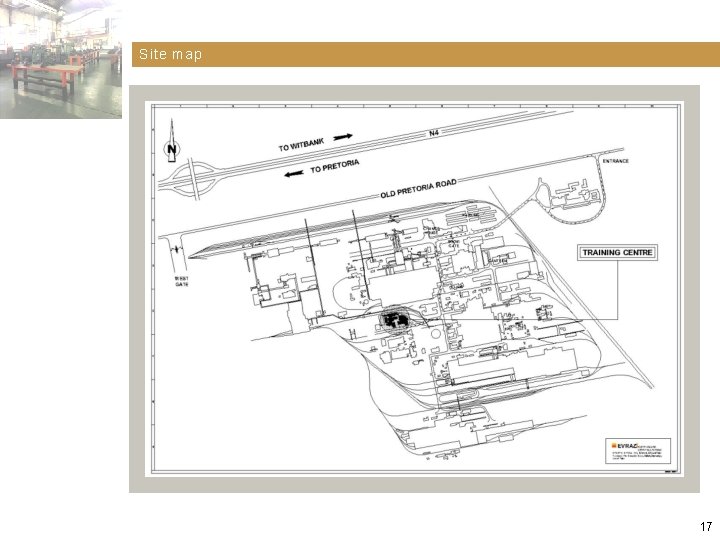The height and width of the screenshot is (540, 720).
Task: Click the 'TRAINING CENTRE' callout box
Action: click(x=617, y=253)
